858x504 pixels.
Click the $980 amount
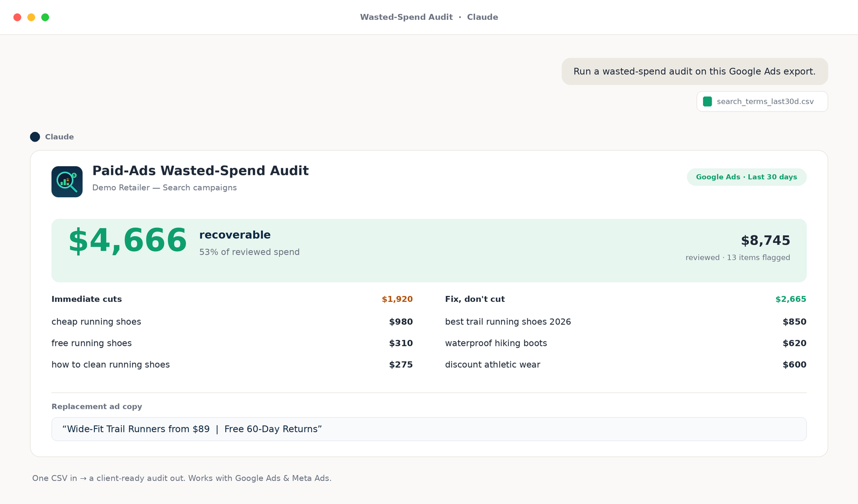coord(401,322)
